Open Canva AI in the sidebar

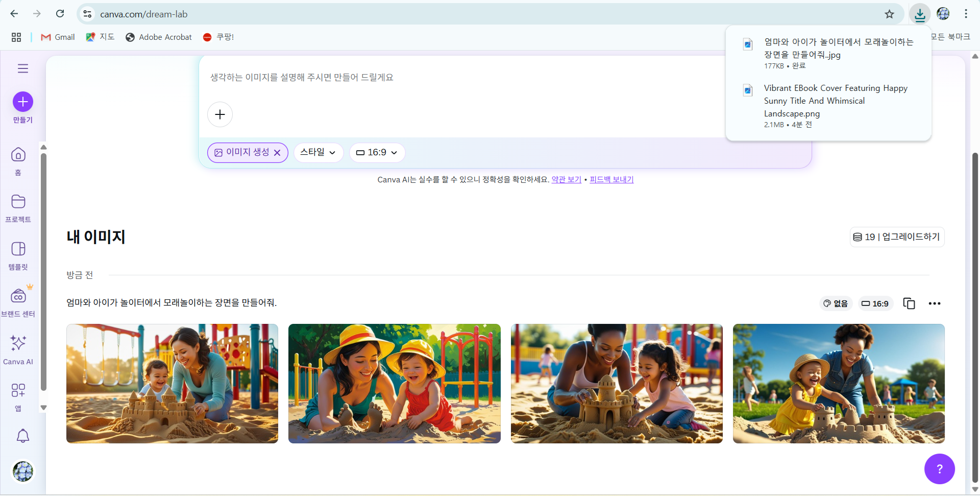click(x=18, y=350)
